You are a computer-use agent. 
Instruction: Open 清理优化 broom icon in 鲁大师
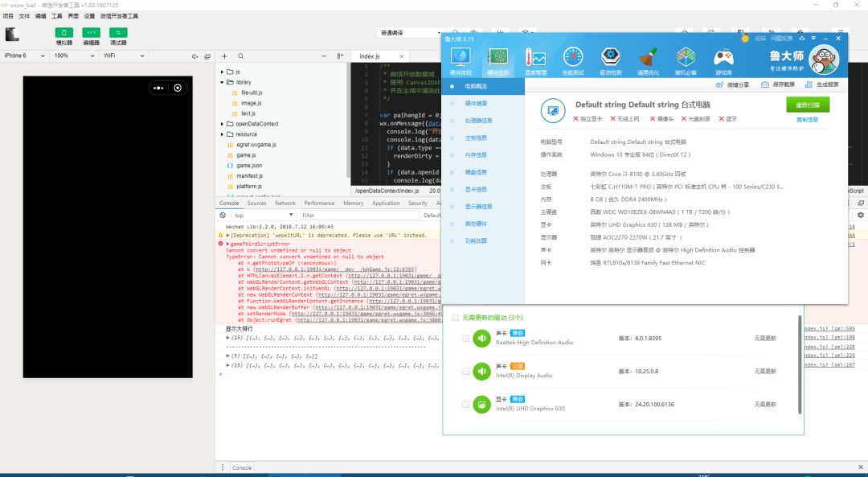point(648,61)
